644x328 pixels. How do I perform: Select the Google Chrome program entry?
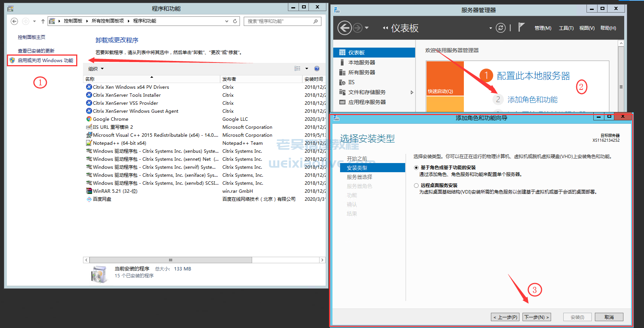click(x=110, y=119)
